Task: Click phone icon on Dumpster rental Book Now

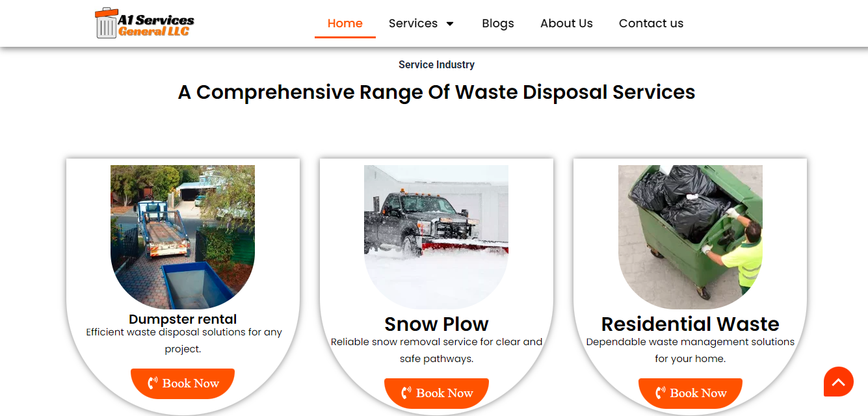Action: click(153, 383)
